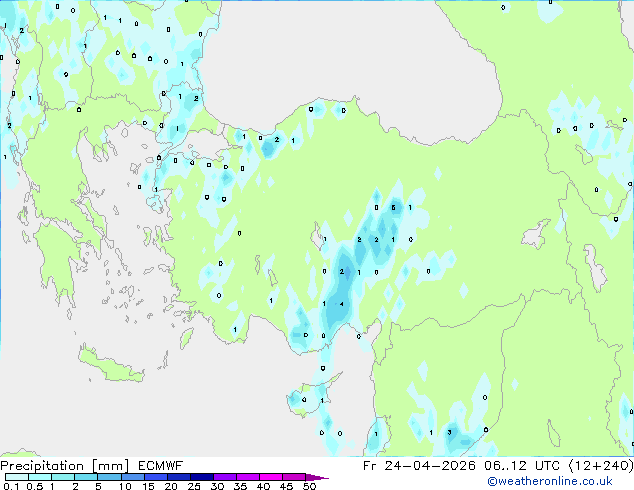Viewport: 634px width, 490px height.
Task: Click the "06..12 UTC" time label
Action: pos(522,466)
